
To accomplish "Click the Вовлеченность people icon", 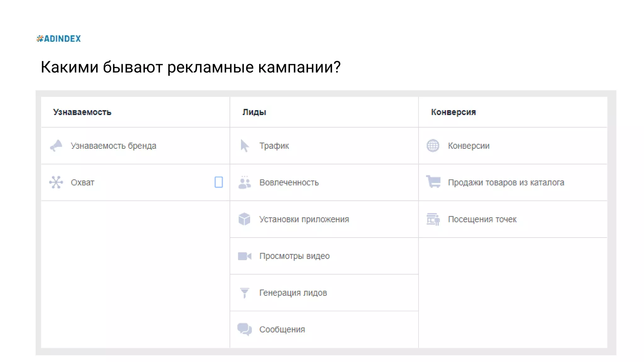I will 244,182.
